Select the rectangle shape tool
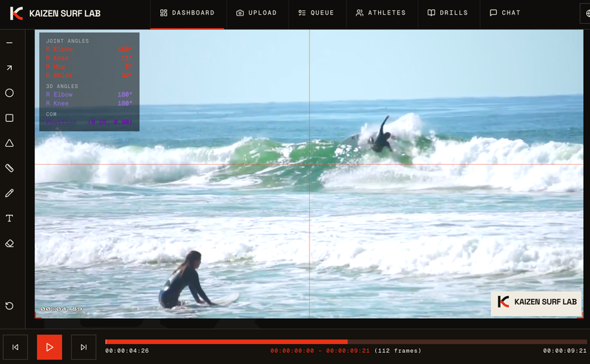Viewport: 590px width, 364px height. [10, 118]
